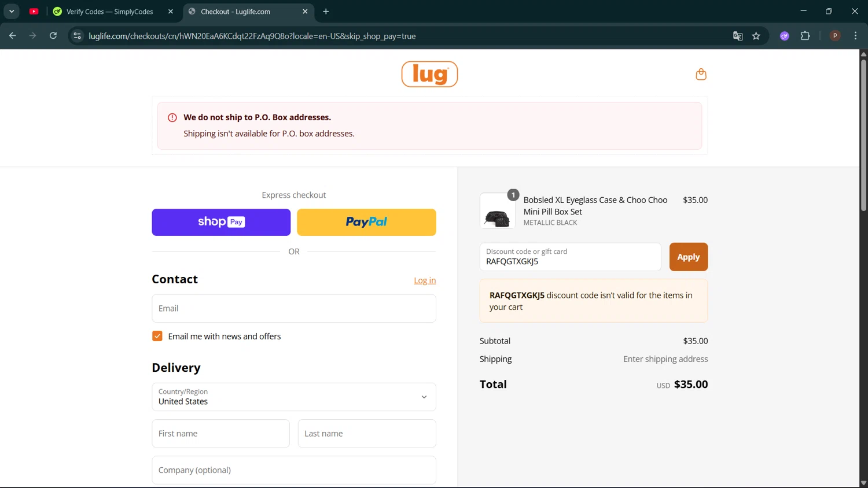The width and height of the screenshot is (868, 488).
Task: Click the lug logo
Action: coord(429,74)
